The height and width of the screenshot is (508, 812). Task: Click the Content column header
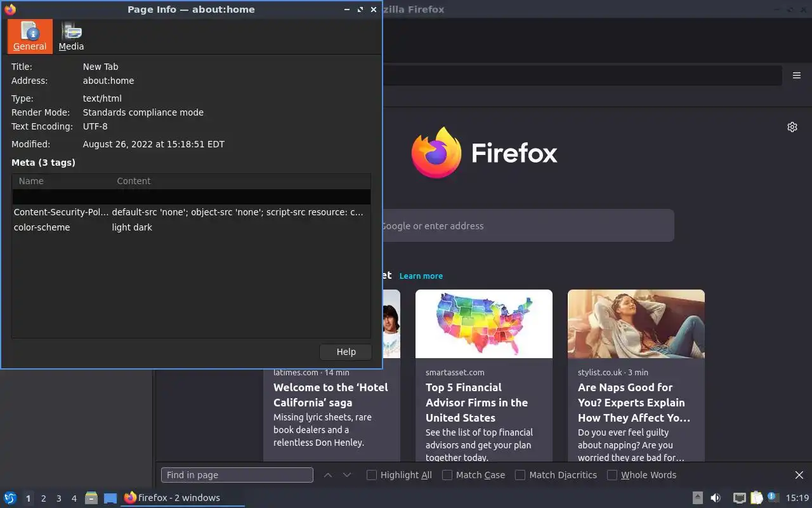pos(241,181)
